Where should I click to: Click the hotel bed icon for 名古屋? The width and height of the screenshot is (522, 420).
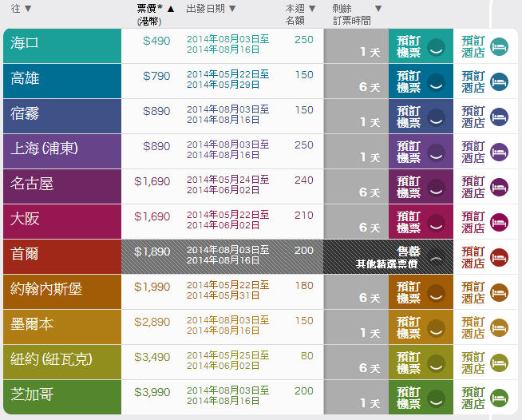pyautogui.click(x=499, y=187)
